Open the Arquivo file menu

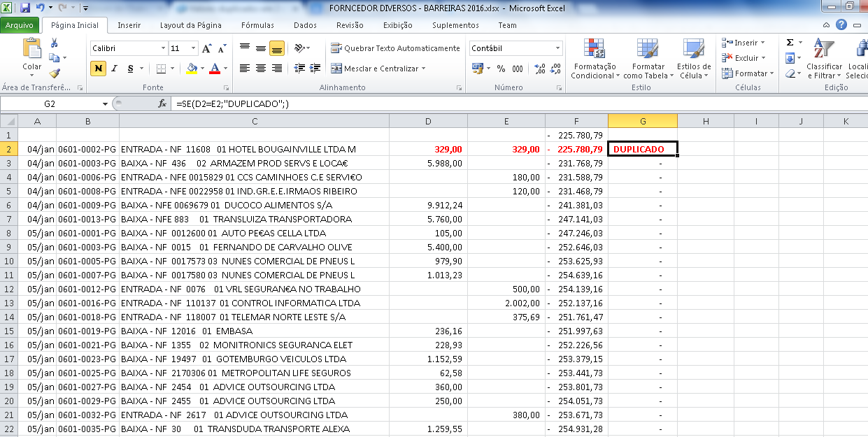pos(20,25)
